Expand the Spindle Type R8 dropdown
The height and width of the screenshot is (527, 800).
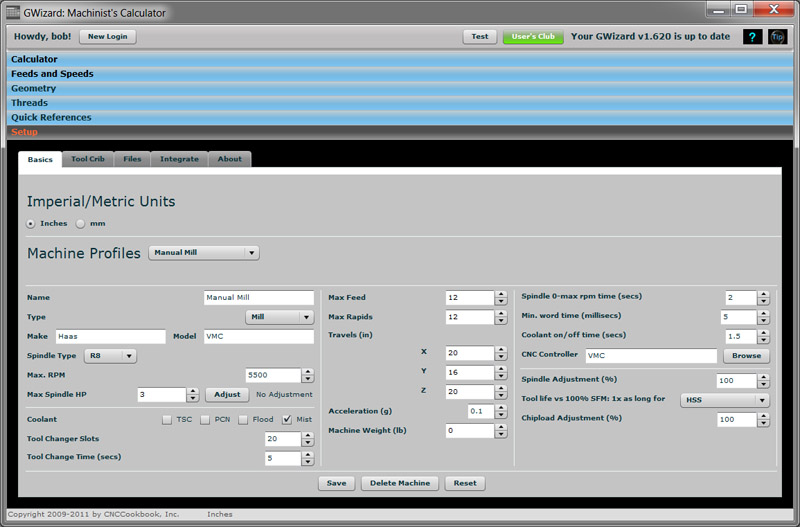click(x=111, y=356)
